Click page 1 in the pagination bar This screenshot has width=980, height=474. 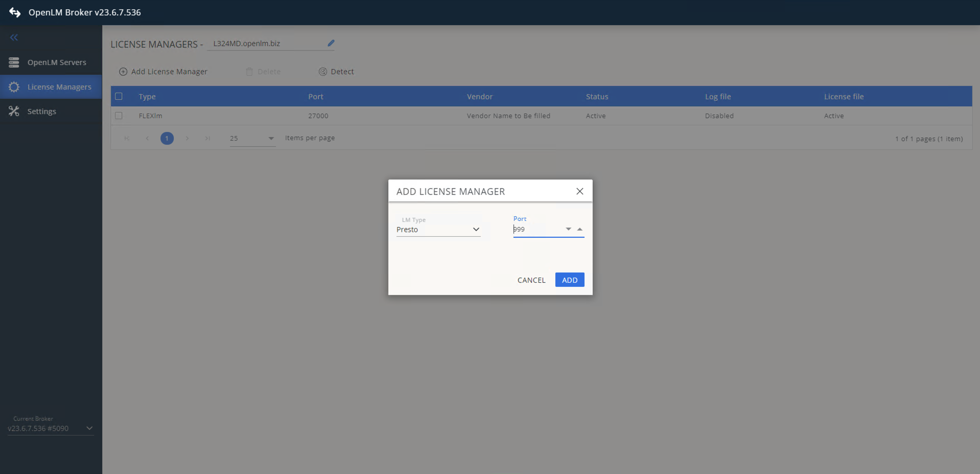point(167,138)
